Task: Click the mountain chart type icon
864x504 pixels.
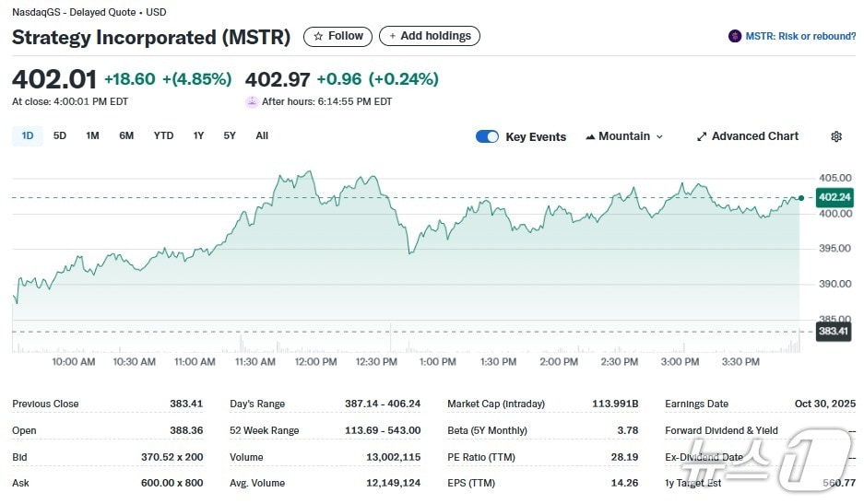Action: point(589,136)
